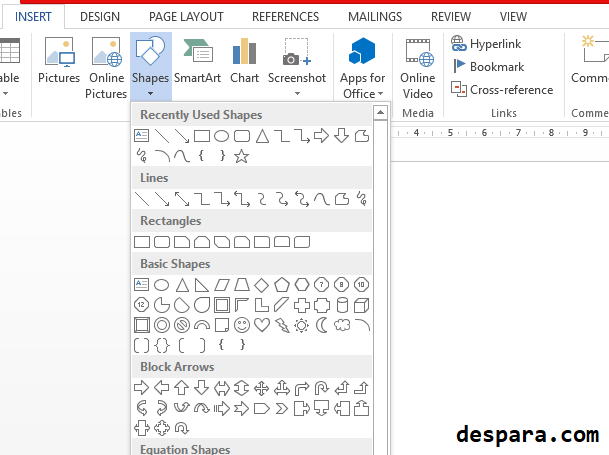This screenshot has width=609, height=455.
Task: Open the Pictures insert button
Action: pyautogui.click(x=59, y=61)
